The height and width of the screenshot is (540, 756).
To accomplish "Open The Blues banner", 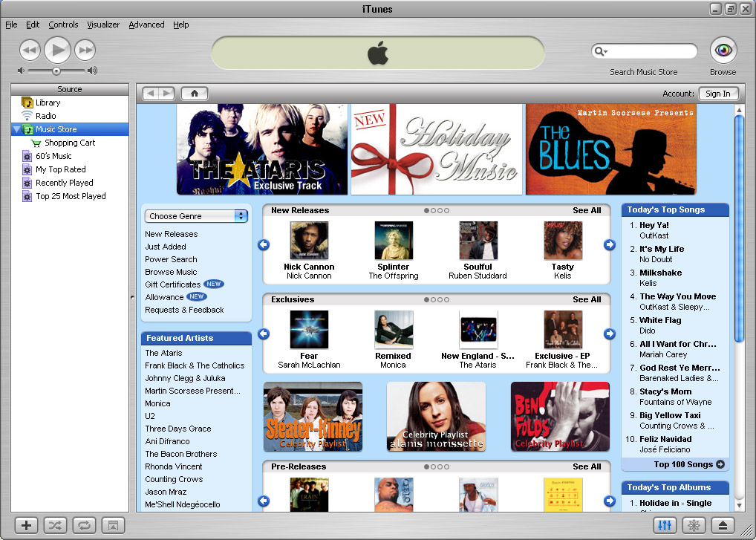I will (611, 149).
